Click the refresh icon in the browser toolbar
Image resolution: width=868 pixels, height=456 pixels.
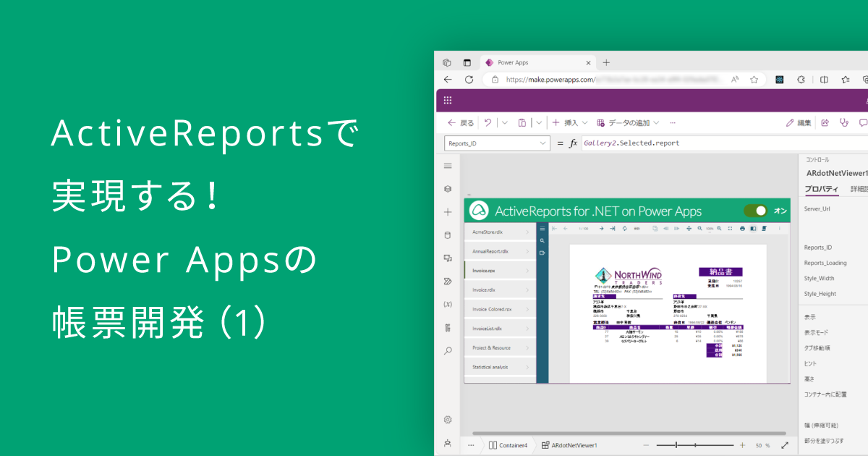[x=469, y=80]
